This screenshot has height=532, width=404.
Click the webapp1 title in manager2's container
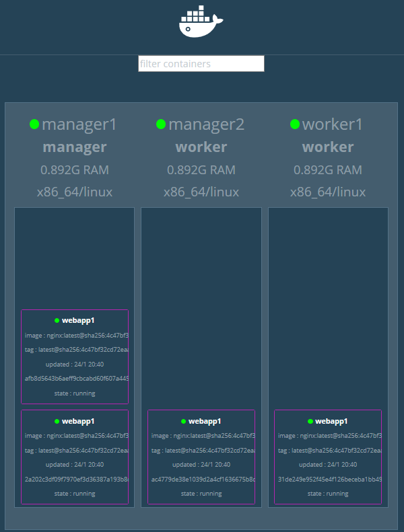click(205, 421)
